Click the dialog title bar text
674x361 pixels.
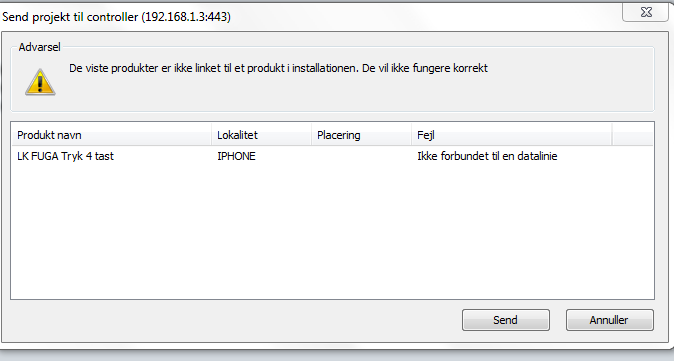[x=116, y=17]
